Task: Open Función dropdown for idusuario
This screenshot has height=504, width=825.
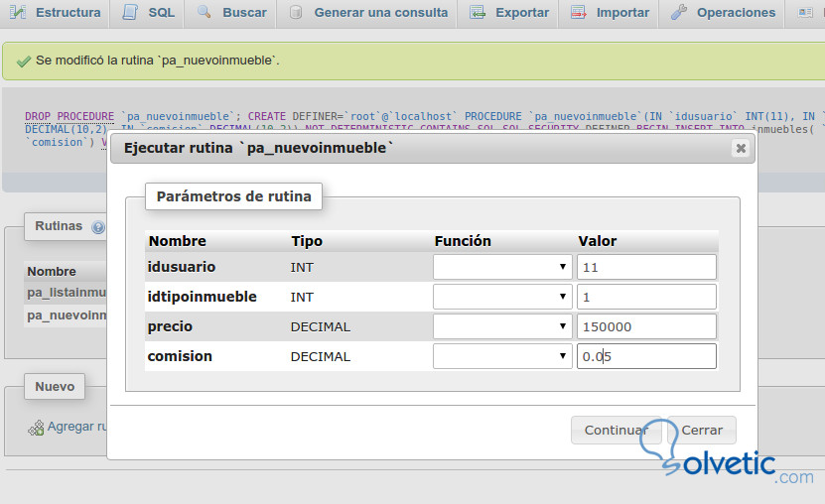Action: [x=502, y=267]
